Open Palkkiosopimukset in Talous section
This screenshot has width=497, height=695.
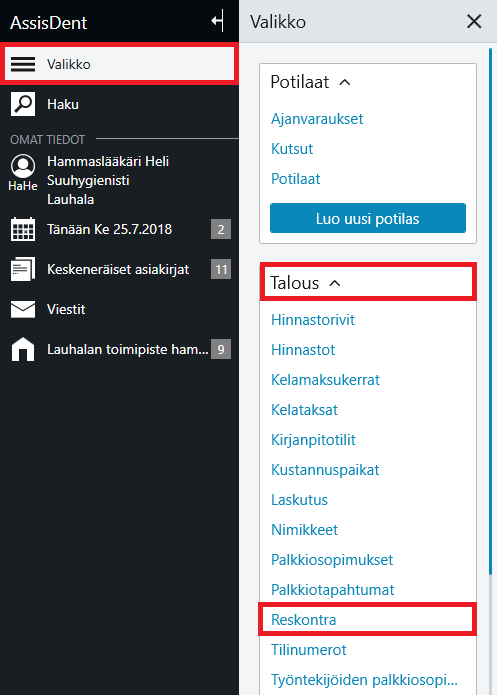[x=332, y=560]
